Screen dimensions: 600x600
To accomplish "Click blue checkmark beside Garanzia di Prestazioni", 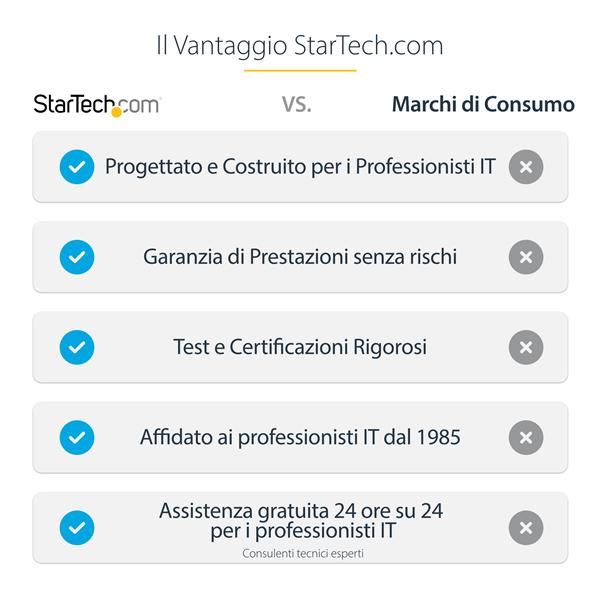I will [77, 257].
